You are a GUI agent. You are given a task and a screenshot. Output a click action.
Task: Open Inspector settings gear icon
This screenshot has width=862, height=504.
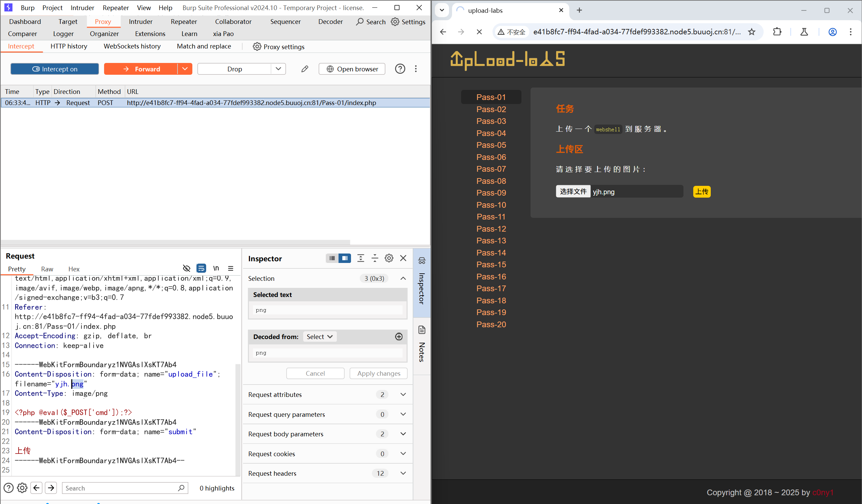[389, 258]
